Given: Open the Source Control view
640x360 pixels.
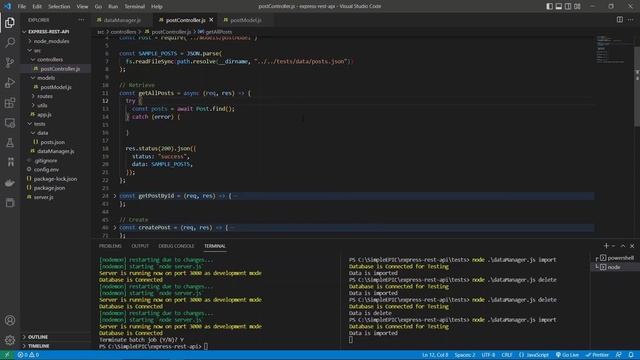Looking at the screenshot, I should click(10, 62).
